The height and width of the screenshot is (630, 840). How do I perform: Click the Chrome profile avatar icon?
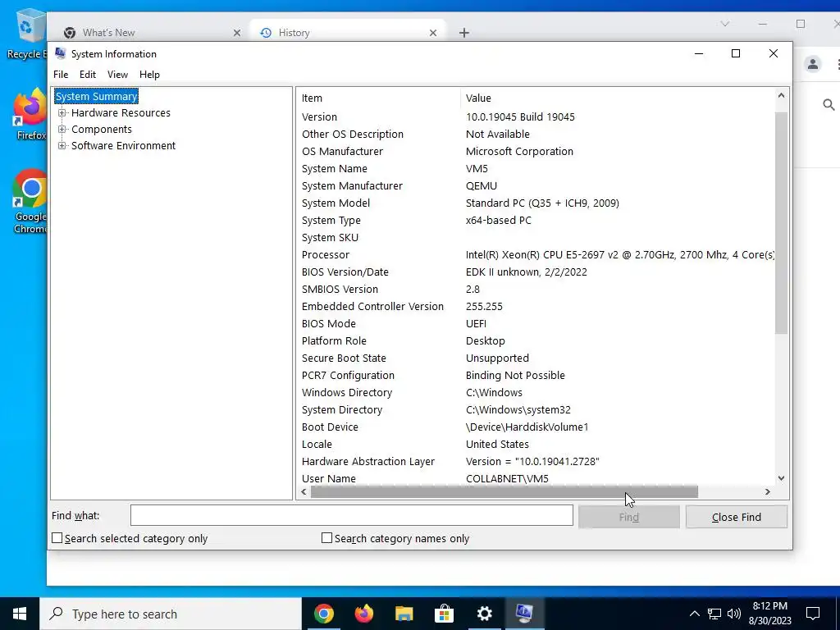[x=813, y=65]
